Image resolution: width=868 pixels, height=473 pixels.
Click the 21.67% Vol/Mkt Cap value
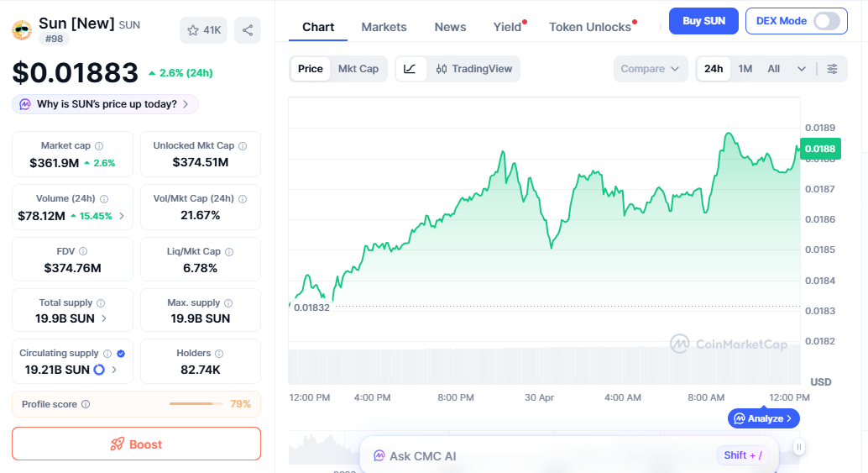[201, 215]
